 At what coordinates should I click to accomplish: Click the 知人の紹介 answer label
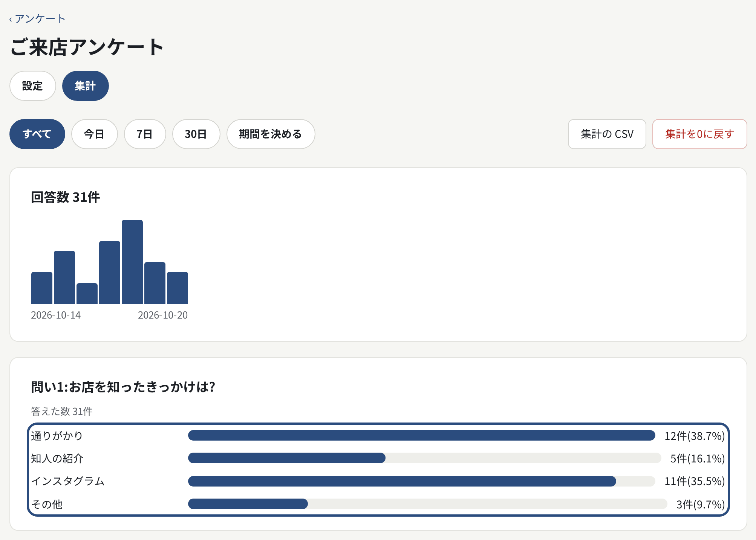(57, 458)
